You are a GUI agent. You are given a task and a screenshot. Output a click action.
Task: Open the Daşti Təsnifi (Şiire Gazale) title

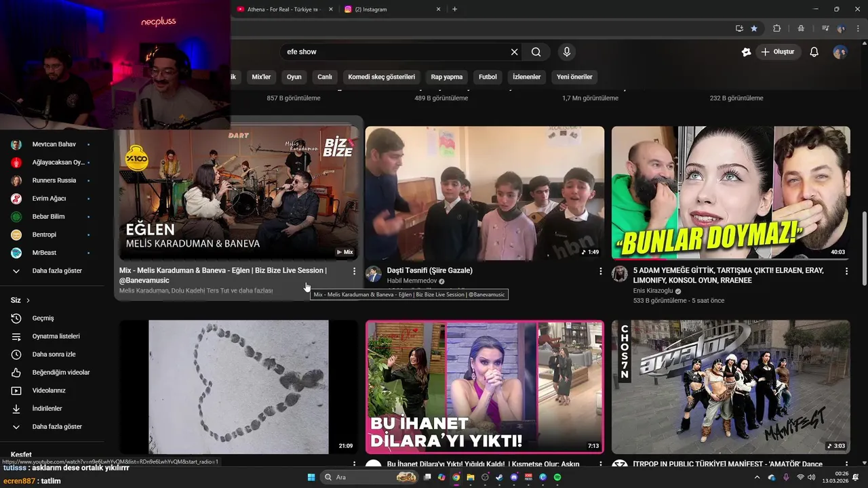tap(430, 270)
